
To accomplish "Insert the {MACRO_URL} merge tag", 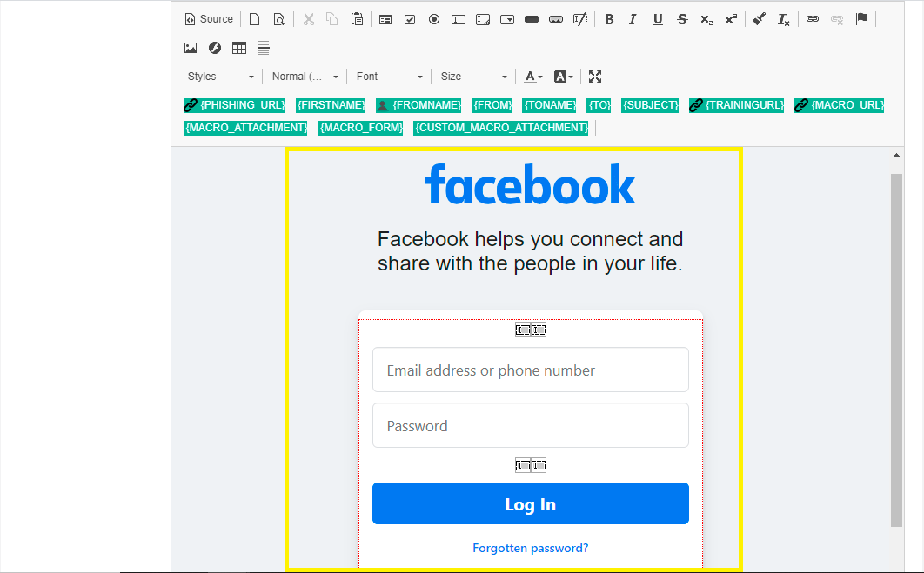I will [x=839, y=105].
